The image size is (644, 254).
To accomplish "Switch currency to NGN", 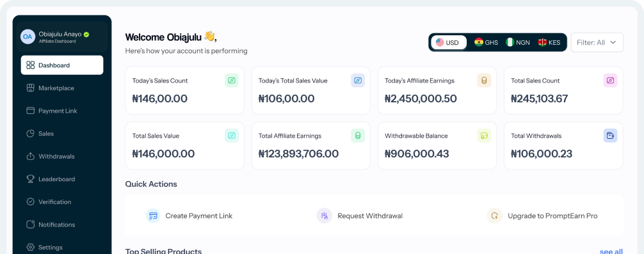I will click(518, 42).
